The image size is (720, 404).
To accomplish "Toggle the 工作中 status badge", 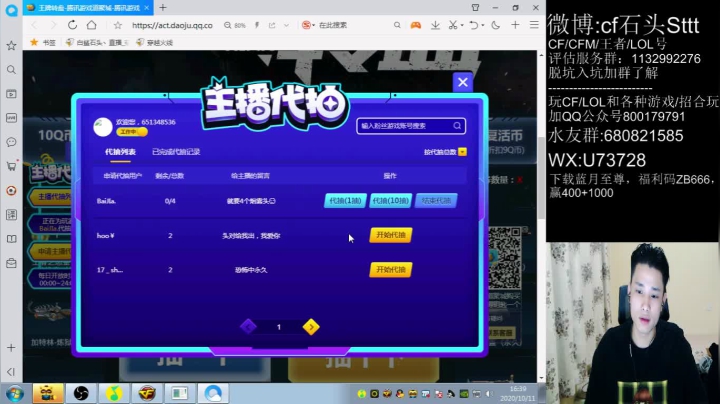I will point(132,132).
